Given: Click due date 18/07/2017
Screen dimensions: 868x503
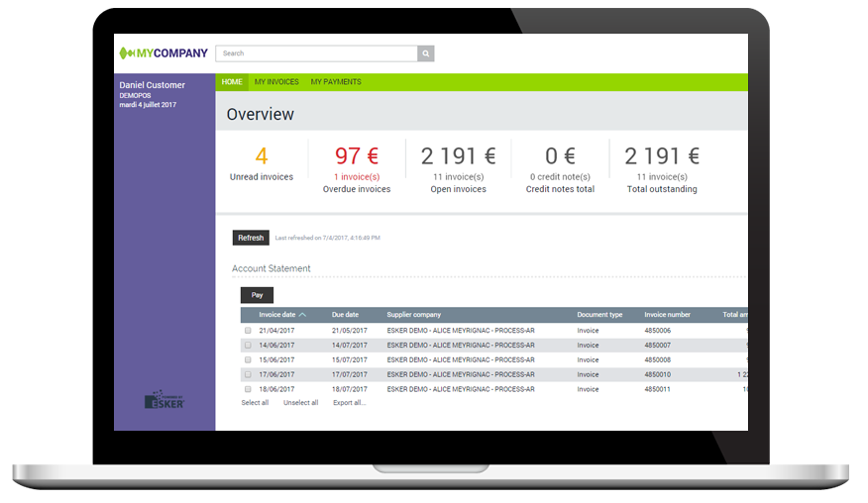Looking at the screenshot, I should 350,389.
